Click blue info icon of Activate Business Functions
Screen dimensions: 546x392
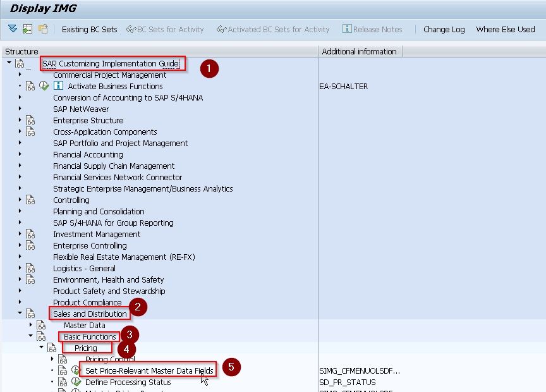click(58, 85)
